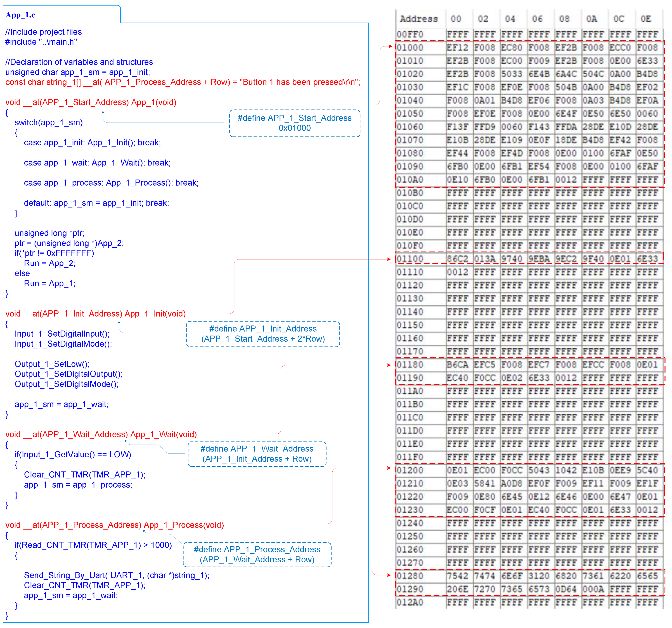Click the #include main.h line

coord(41,42)
